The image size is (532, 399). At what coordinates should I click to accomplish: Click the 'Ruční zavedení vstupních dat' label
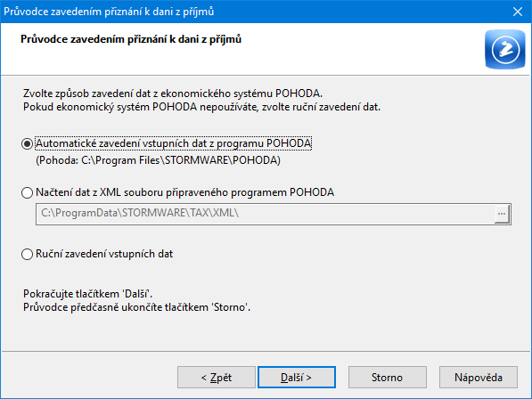104,254
